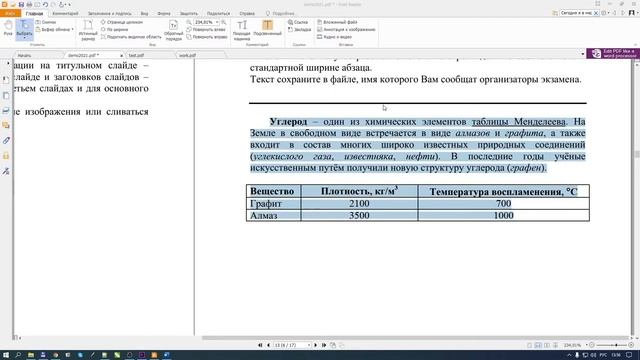Choose По ширине fit width option

point(114,29)
